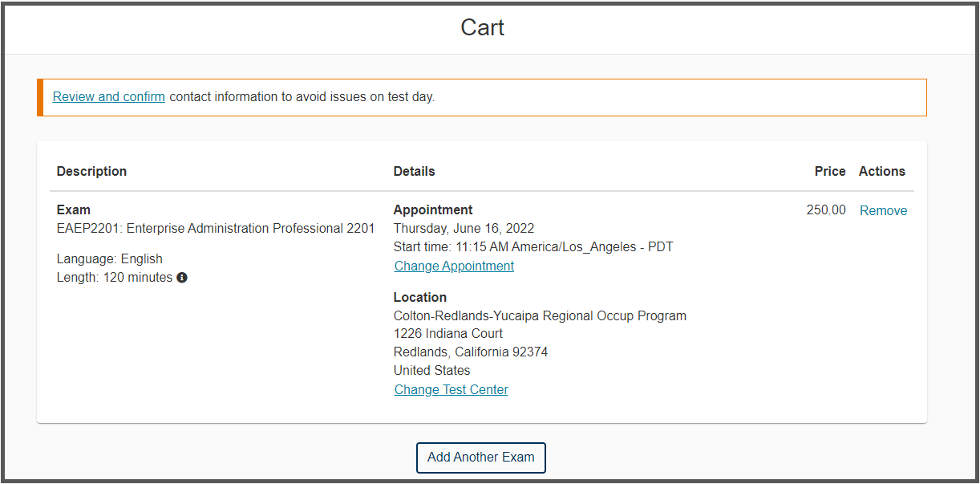Click the Redlands, California 92374 line
The image size is (980, 484).
(x=471, y=352)
